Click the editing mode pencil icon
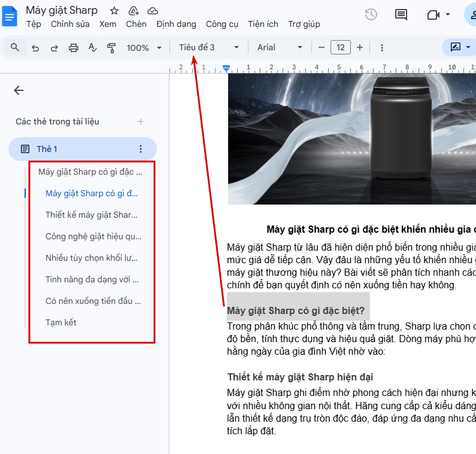The image size is (476, 454). tap(456, 47)
